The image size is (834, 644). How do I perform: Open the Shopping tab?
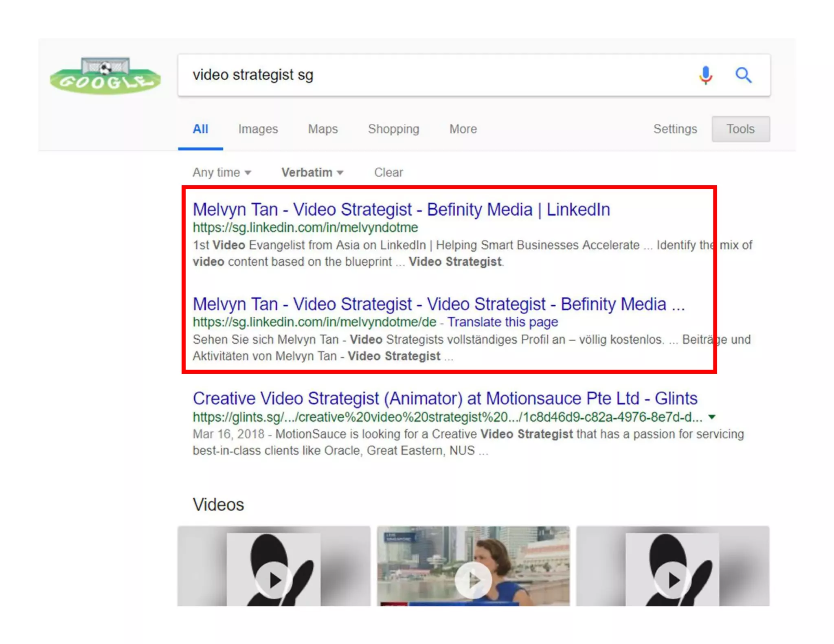pos(393,129)
